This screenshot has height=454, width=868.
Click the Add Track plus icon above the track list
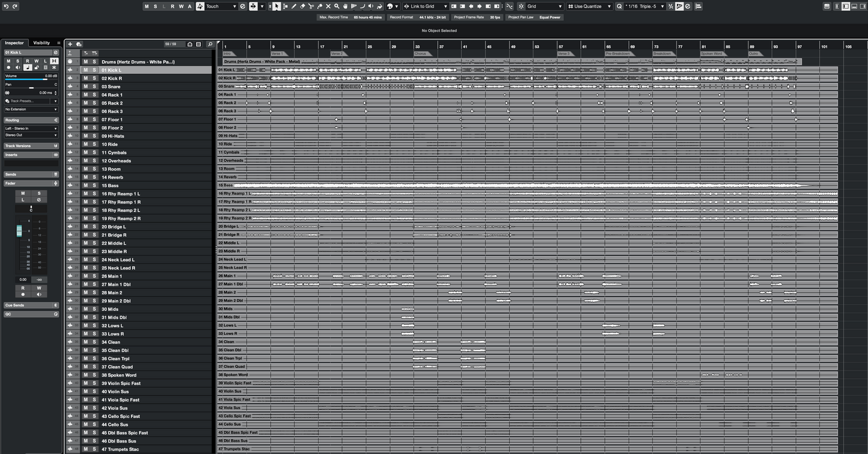click(69, 44)
